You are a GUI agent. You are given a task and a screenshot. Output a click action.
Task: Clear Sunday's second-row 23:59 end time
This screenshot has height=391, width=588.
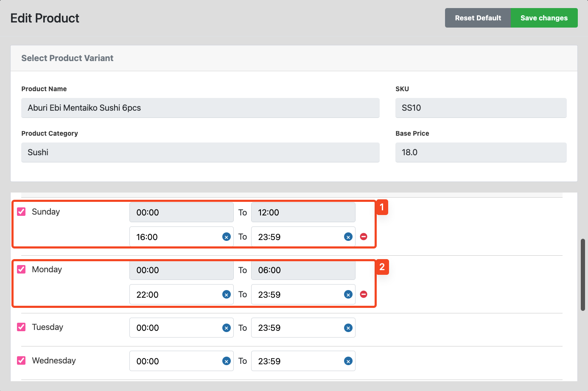tap(348, 237)
